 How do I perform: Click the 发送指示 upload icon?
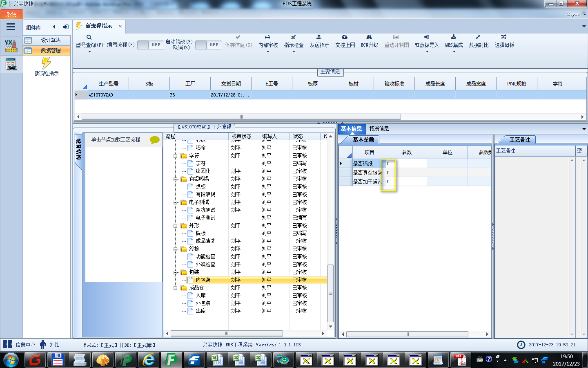(x=319, y=37)
